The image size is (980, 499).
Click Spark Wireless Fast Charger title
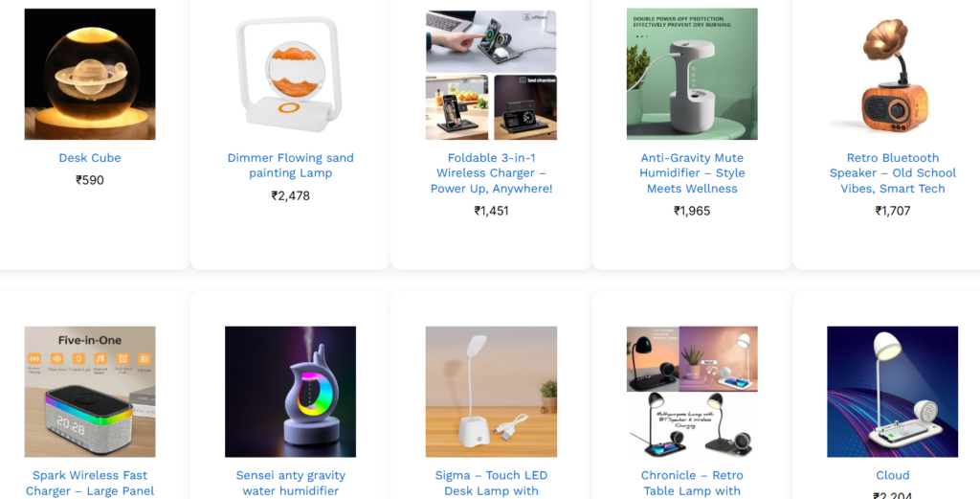coord(90,484)
